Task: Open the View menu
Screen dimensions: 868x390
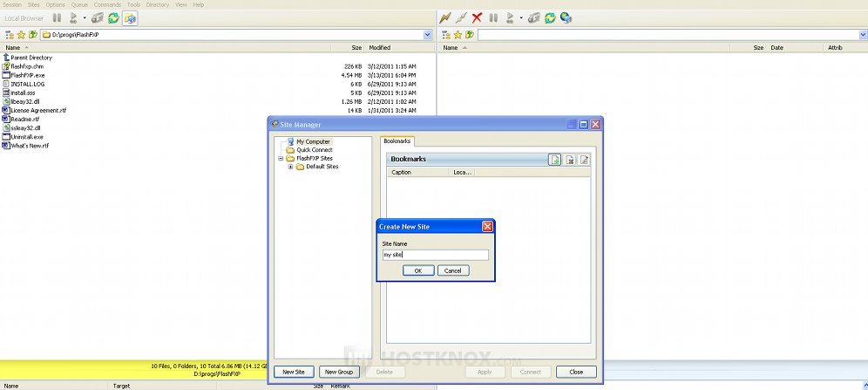Action: tap(181, 4)
